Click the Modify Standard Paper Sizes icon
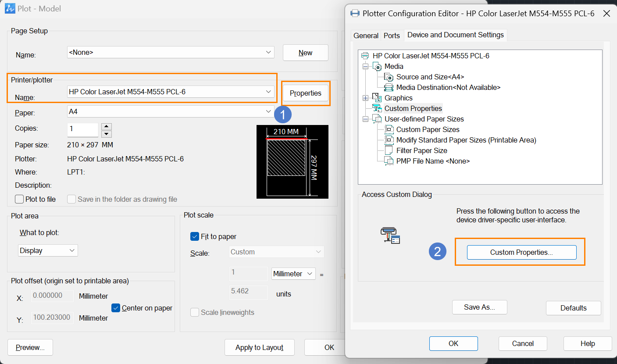Viewport: 617px width, 364px height. click(x=389, y=140)
